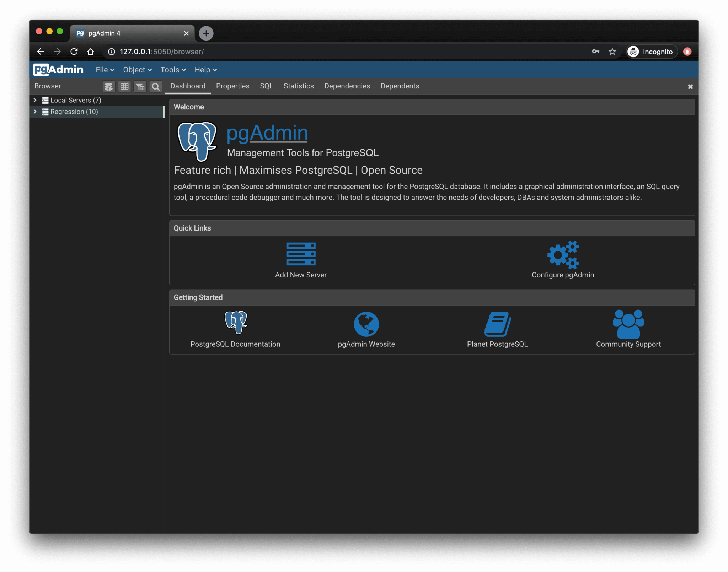Click the Add New Server icon
Screen dimensions: 728x572
[301, 254]
